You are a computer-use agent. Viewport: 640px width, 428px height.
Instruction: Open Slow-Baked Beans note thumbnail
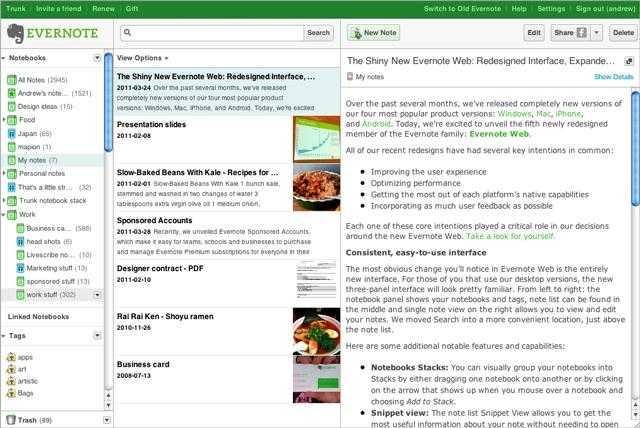click(x=316, y=188)
